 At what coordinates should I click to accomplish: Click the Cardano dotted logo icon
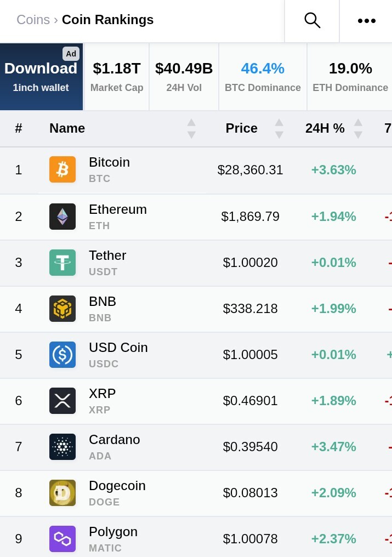(x=63, y=446)
